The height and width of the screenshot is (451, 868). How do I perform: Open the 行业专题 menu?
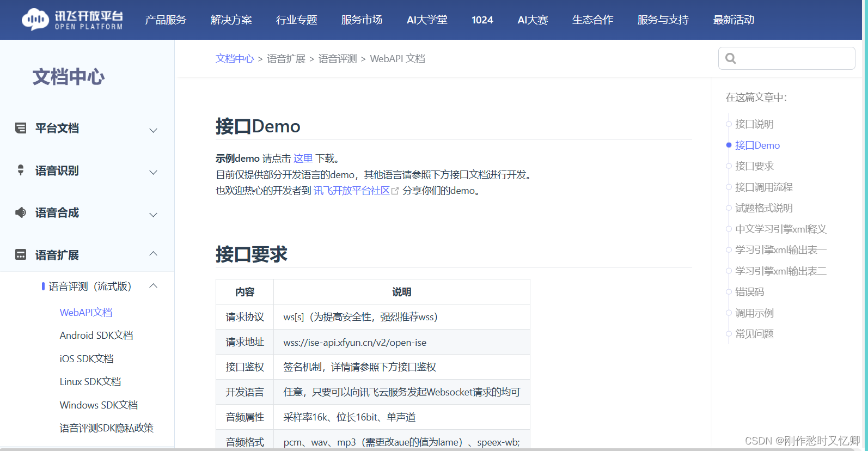pos(297,20)
